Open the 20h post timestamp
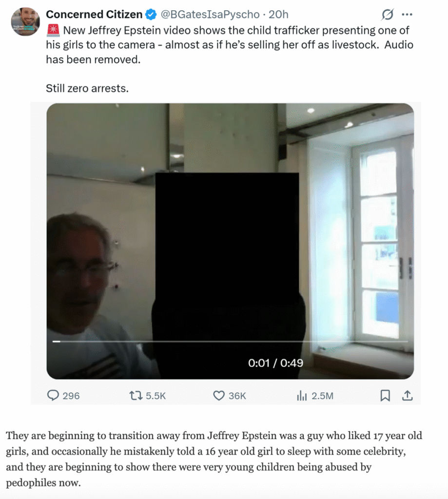The width and height of the screenshot is (448, 499). (x=278, y=14)
